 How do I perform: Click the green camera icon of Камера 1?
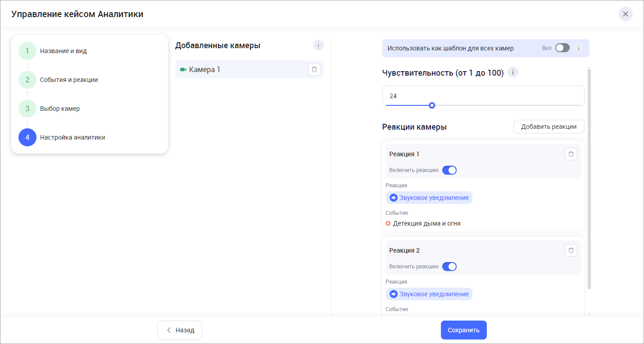(183, 70)
